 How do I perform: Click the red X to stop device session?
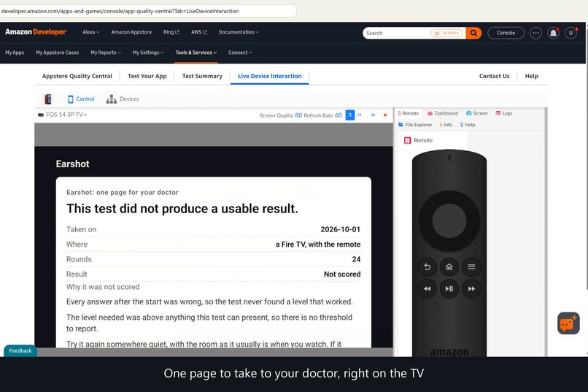pyautogui.click(x=385, y=115)
